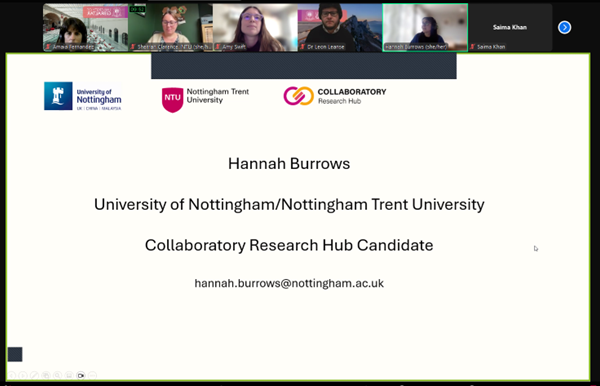Show next page of participant videos
The width and height of the screenshot is (600, 386).
564,28
